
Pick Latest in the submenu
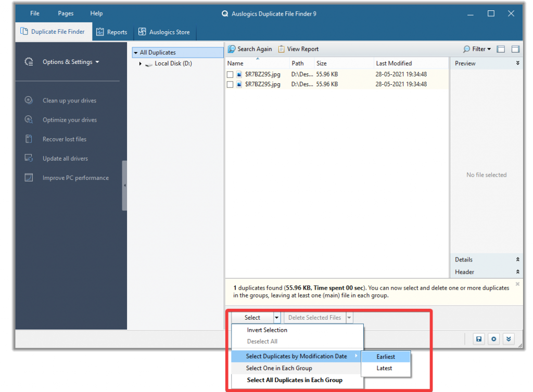click(x=386, y=368)
